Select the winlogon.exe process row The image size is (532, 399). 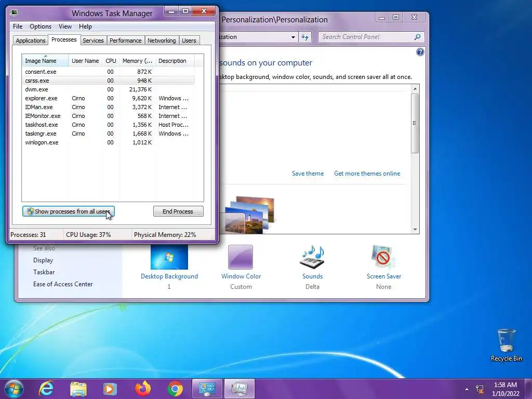pyautogui.click(x=108, y=142)
